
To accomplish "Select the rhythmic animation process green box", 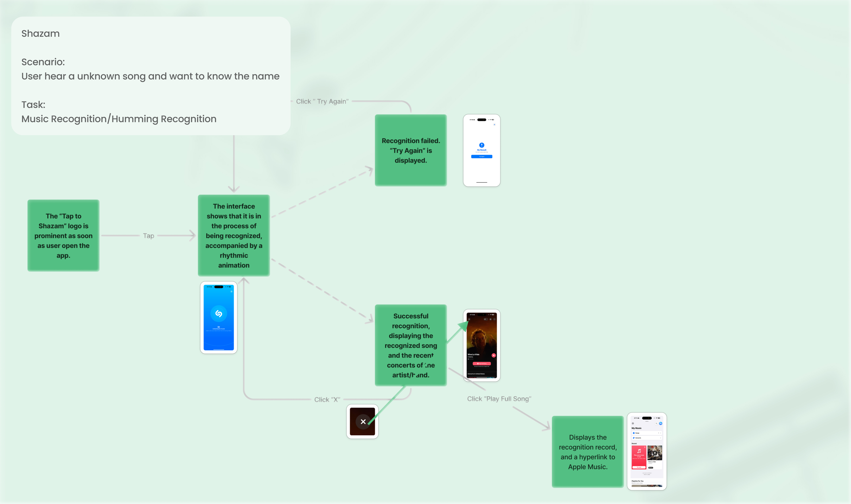I will (234, 235).
